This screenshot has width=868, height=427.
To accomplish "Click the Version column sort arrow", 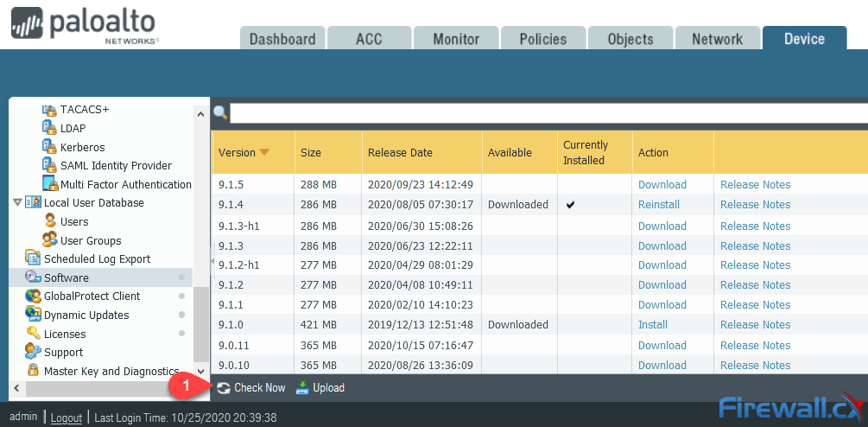I will (x=264, y=152).
